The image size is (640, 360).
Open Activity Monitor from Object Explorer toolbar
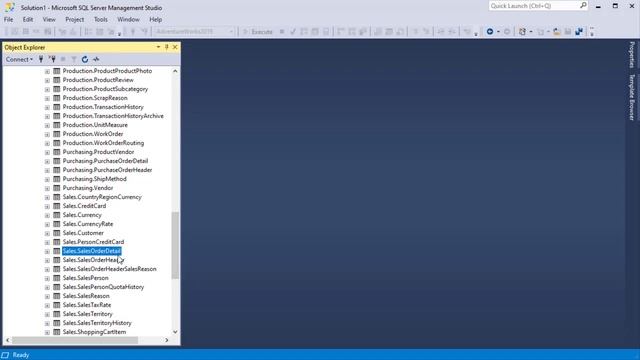pyautogui.click(x=96, y=59)
